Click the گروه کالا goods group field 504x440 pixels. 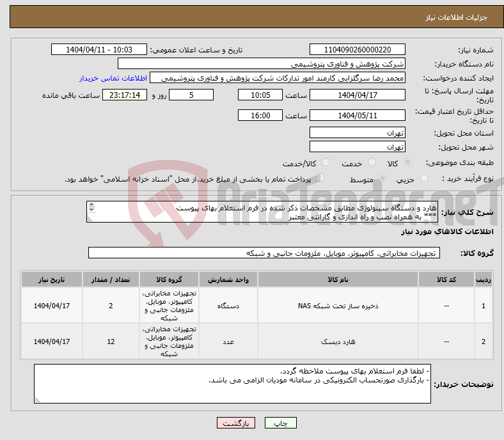[x=264, y=253]
